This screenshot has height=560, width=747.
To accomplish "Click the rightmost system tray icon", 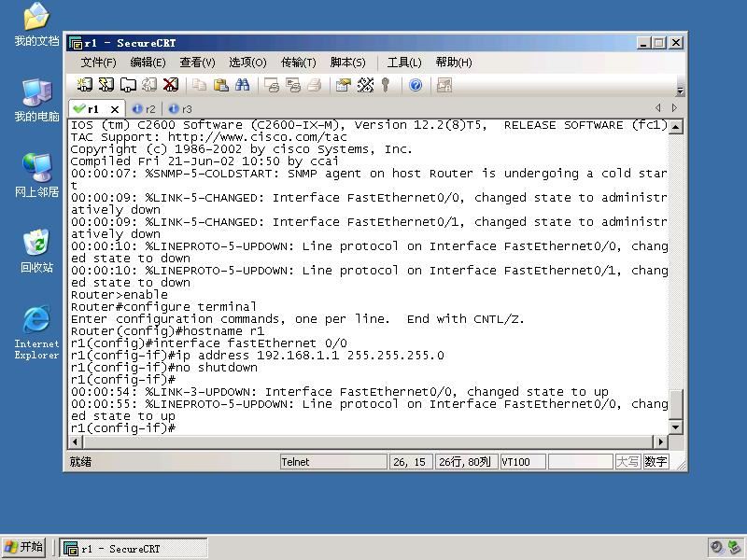I will (734, 547).
